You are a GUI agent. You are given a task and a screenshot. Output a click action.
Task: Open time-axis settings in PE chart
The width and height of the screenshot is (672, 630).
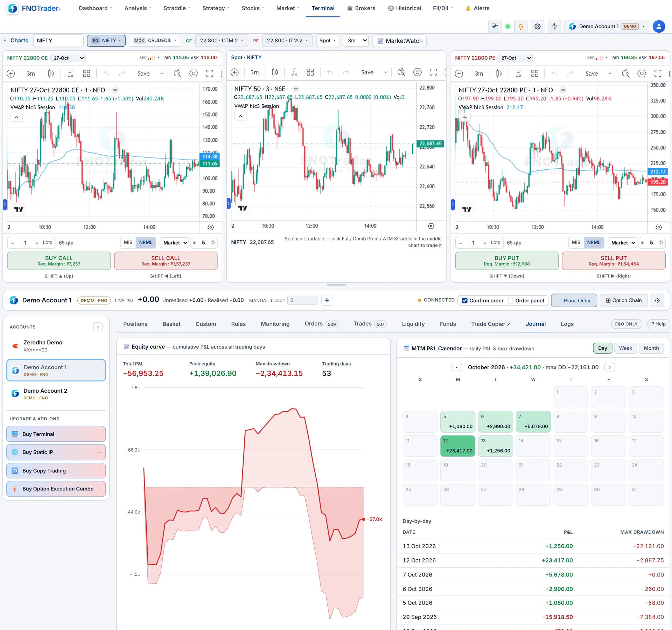point(658,227)
